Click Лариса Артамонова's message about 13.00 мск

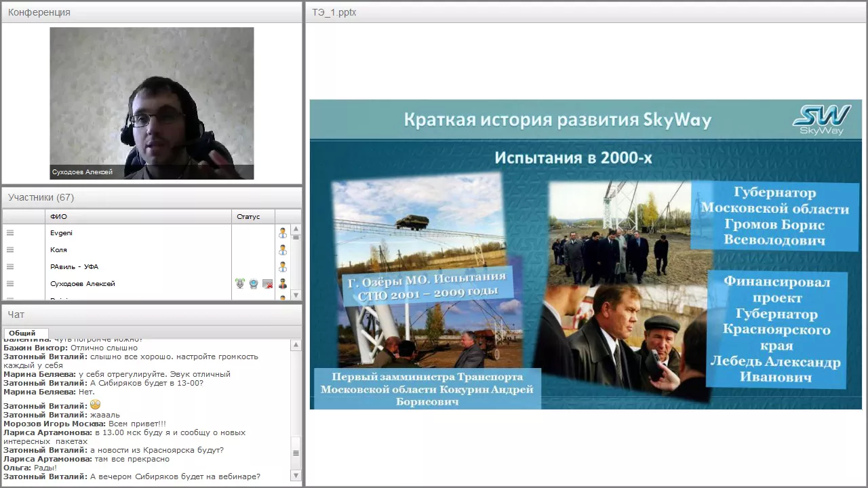pos(124,436)
